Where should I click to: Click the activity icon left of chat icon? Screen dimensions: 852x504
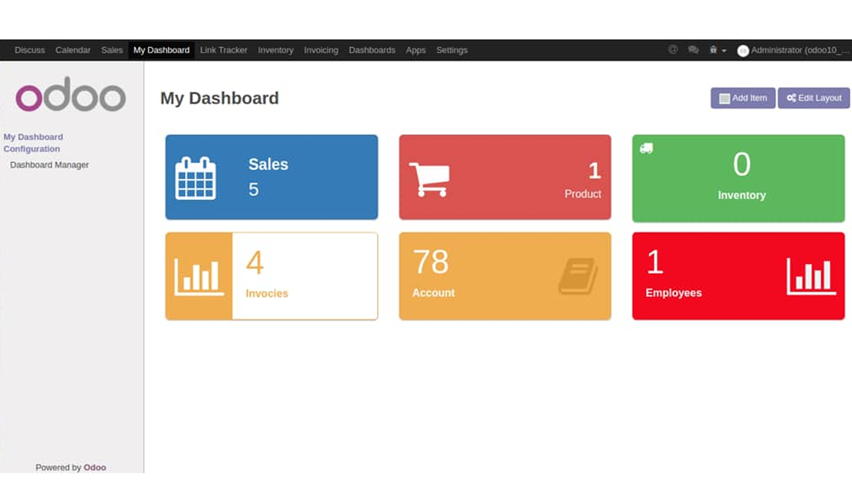click(x=673, y=49)
